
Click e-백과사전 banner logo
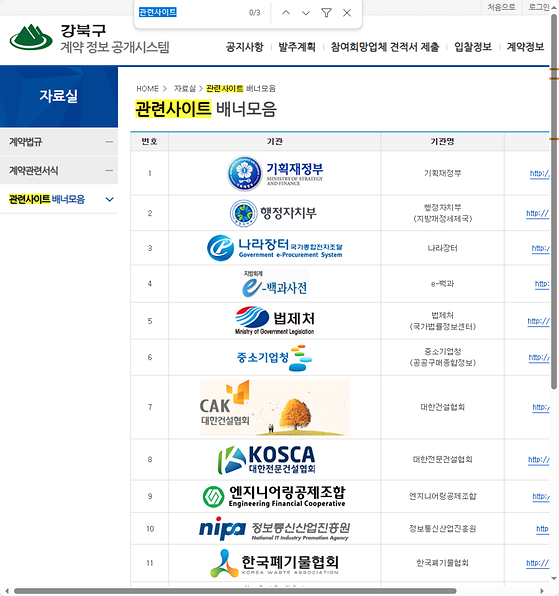tap(274, 284)
